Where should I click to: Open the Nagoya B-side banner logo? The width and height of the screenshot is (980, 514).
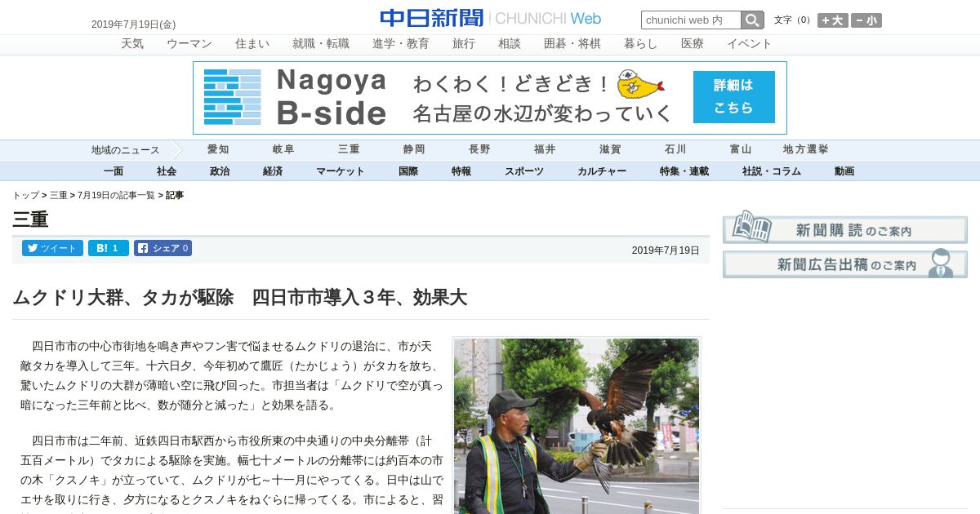296,97
